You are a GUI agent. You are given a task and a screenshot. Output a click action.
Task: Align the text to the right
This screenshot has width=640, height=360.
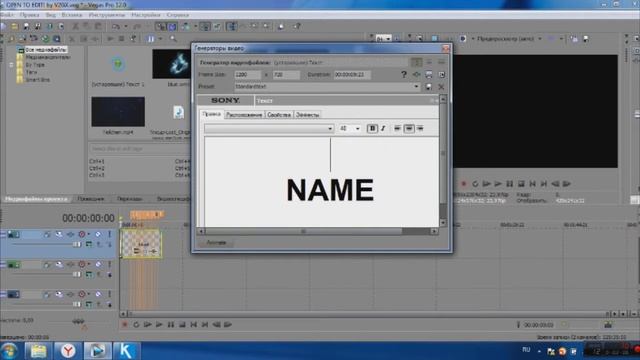pyautogui.click(x=420, y=129)
